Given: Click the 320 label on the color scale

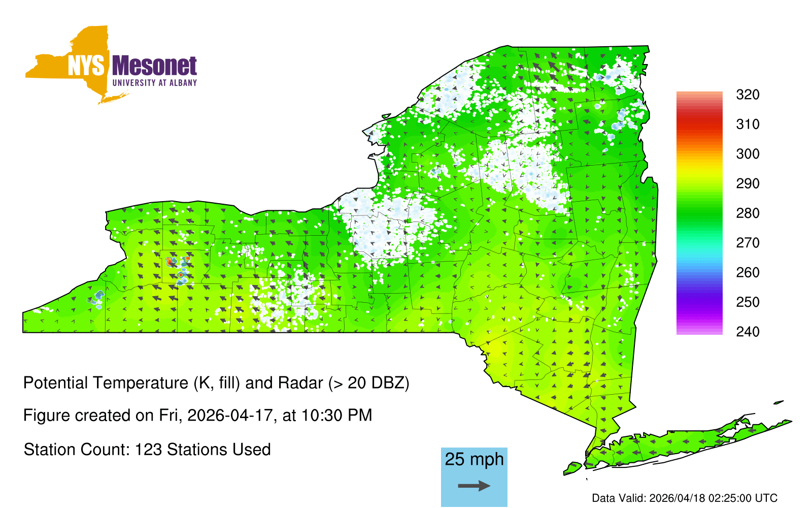Looking at the screenshot, I should coord(748,95).
